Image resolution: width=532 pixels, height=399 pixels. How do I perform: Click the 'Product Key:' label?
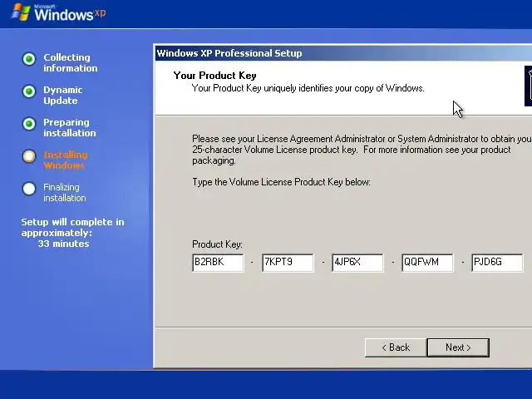(x=217, y=244)
